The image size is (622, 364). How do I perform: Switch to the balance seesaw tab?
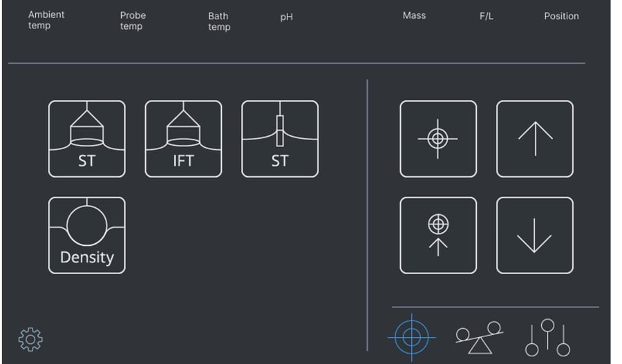click(x=480, y=338)
